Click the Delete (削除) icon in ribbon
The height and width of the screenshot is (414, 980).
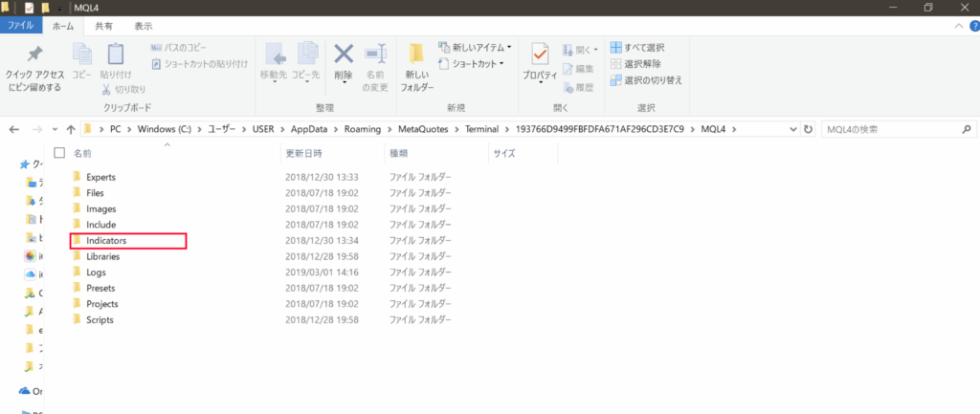pyautogui.click(x=343, y=58)
